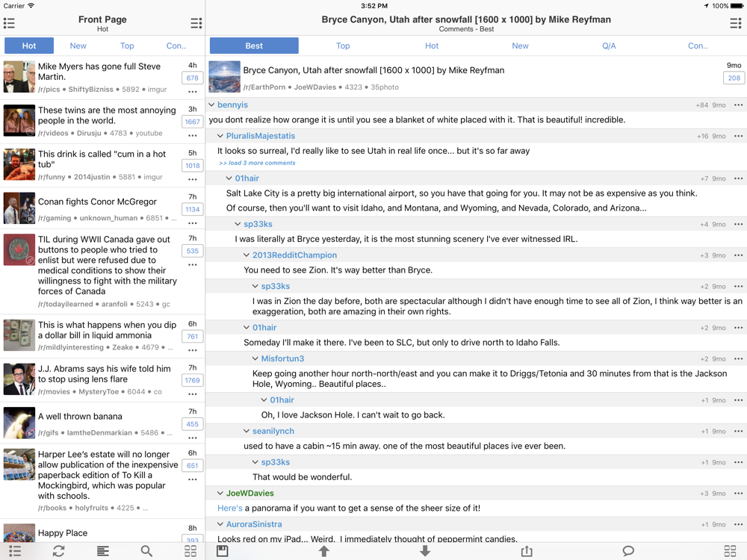Sort comments by Hot

coord(432,46)
